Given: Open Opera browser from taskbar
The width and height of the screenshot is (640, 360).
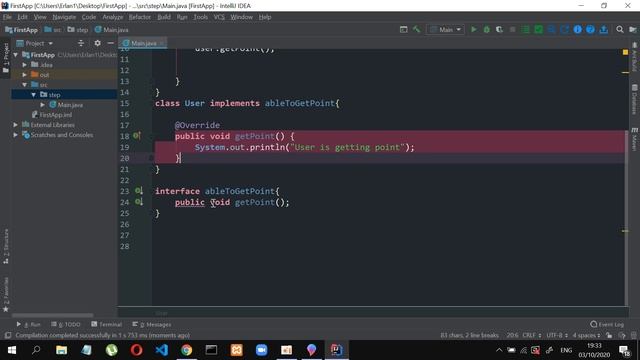Looking at the screenshot, I should [x=136, y=350].
